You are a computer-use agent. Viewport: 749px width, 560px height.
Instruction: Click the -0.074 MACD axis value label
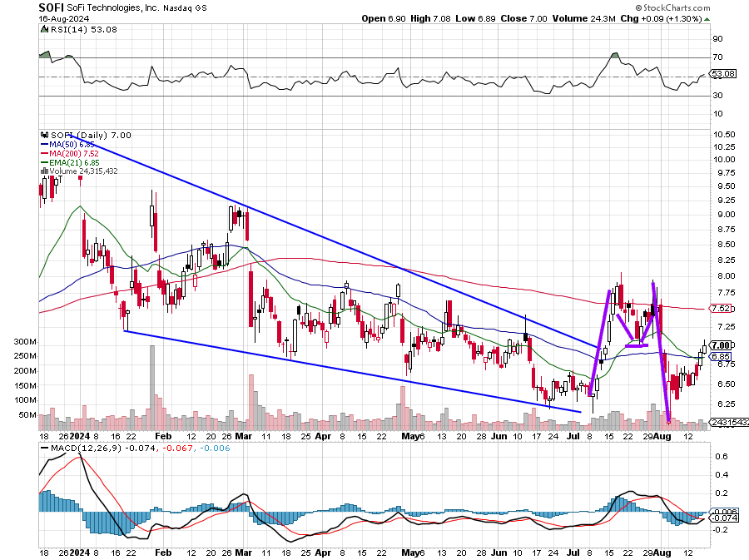[x=723, y=518]
